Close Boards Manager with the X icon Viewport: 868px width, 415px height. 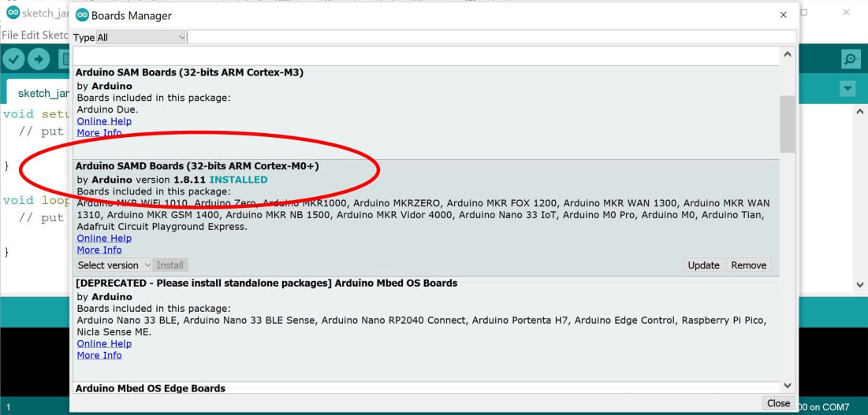[783, 15]
